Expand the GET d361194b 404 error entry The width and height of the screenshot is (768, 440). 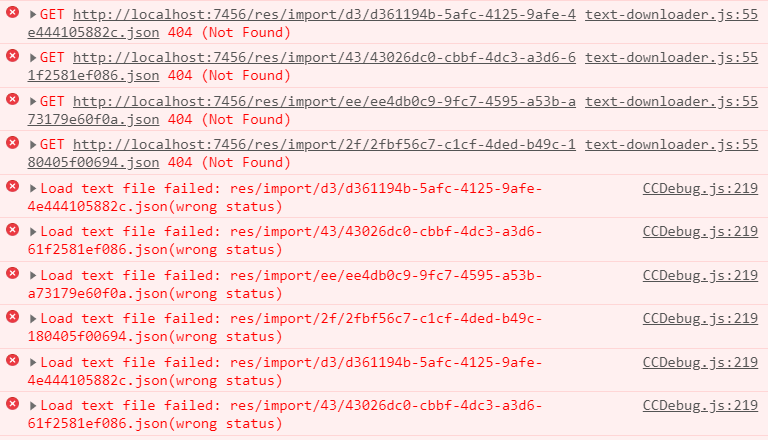[x=33, y=15]
